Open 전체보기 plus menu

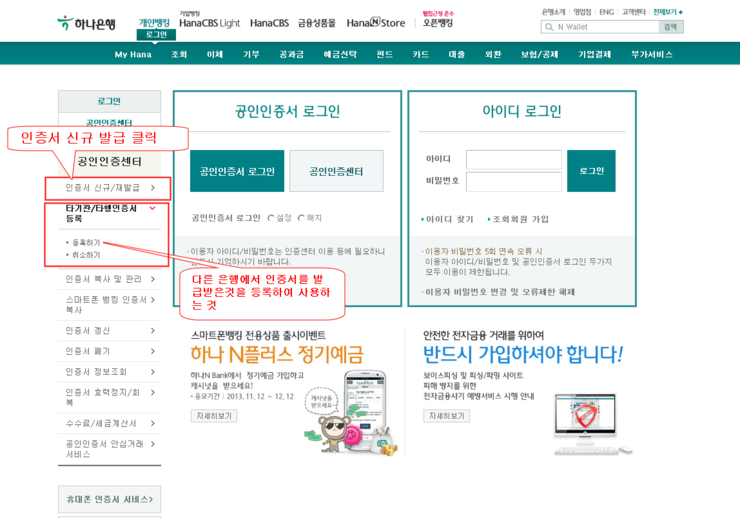coord(668,12)
